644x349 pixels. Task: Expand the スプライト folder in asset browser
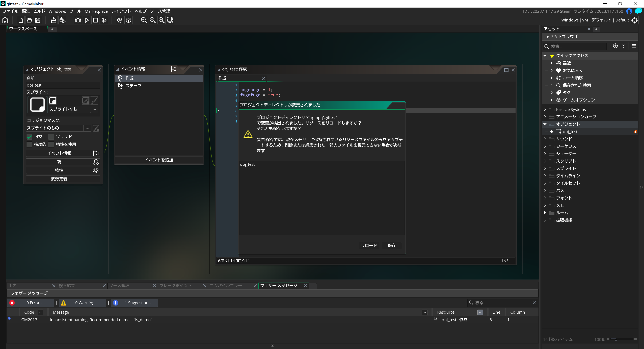coord(545,168)
